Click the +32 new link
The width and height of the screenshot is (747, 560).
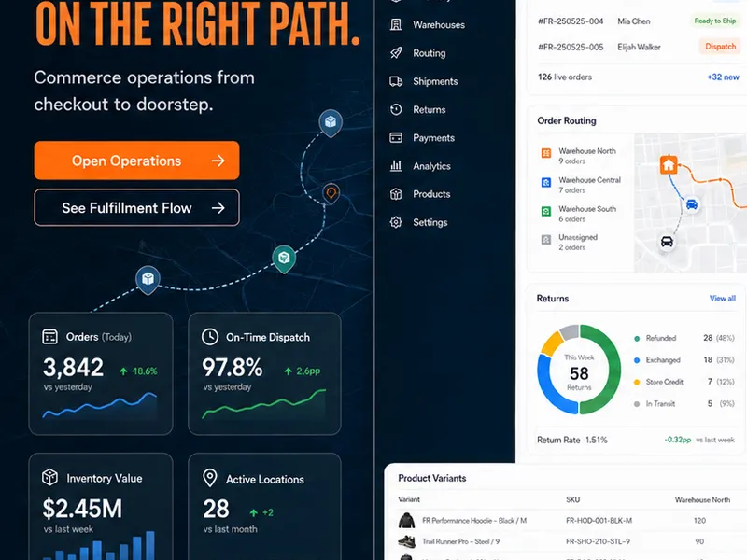[x=723, y=77]
